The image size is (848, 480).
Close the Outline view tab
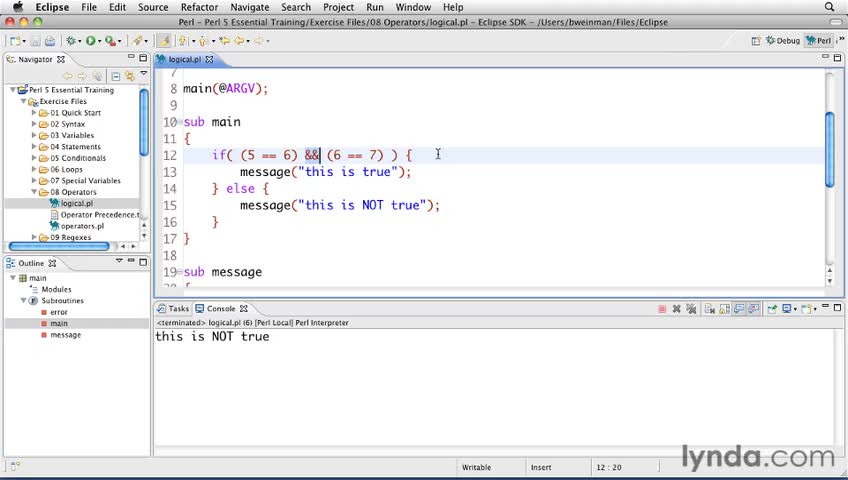pyautogui.click(x=52, y=263)
